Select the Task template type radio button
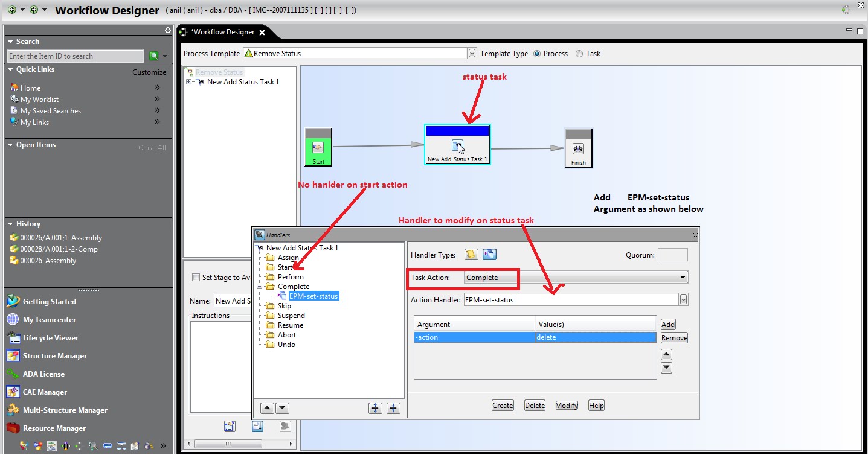Image resolution: width=868 pixels, height=455 pixels. pyautogui.click(x=579, y=53)
